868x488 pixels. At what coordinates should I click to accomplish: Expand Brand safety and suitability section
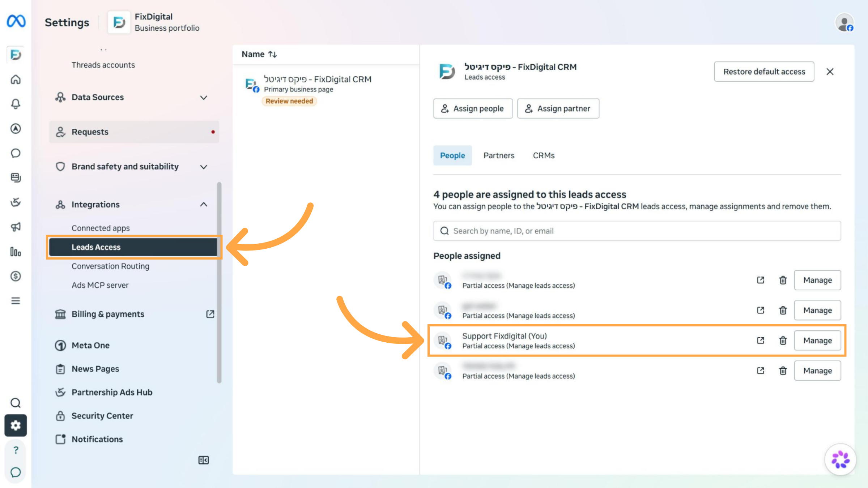point(134,167)
